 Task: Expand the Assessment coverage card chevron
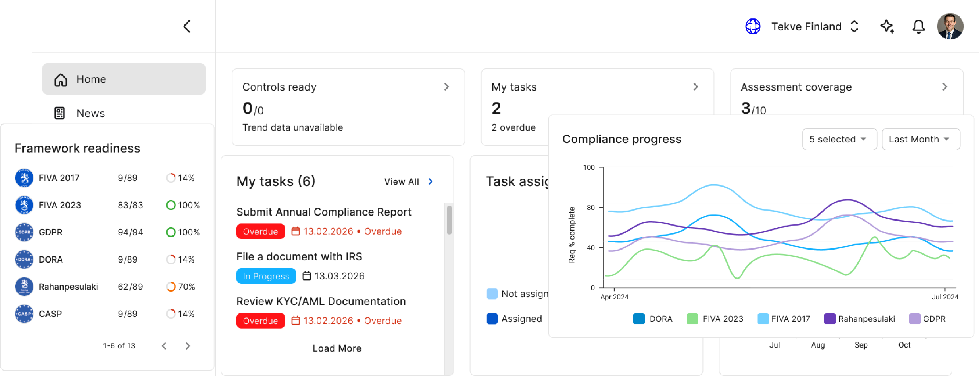click(x=945, y=87)
